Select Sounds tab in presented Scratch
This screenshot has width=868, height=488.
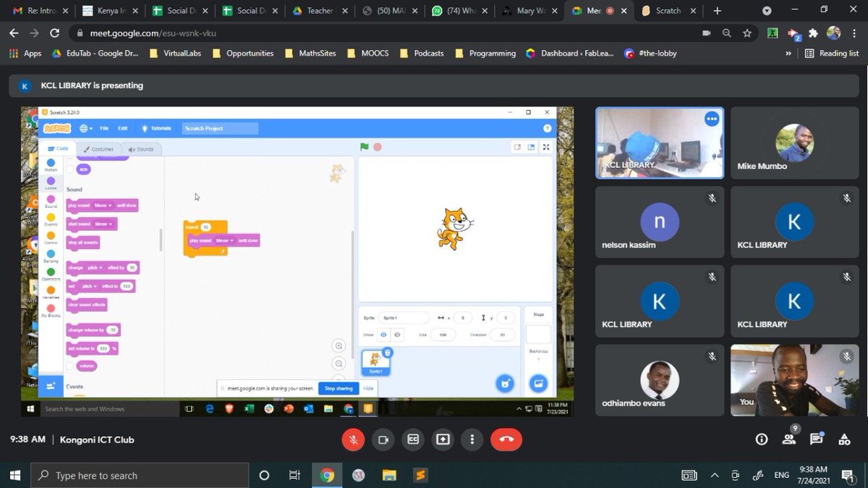(141, 149)
